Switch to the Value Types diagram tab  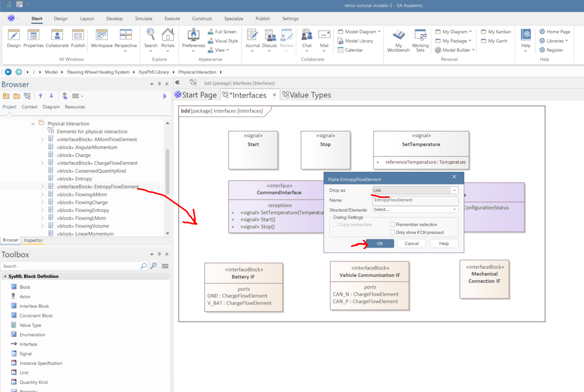(310, 95)
